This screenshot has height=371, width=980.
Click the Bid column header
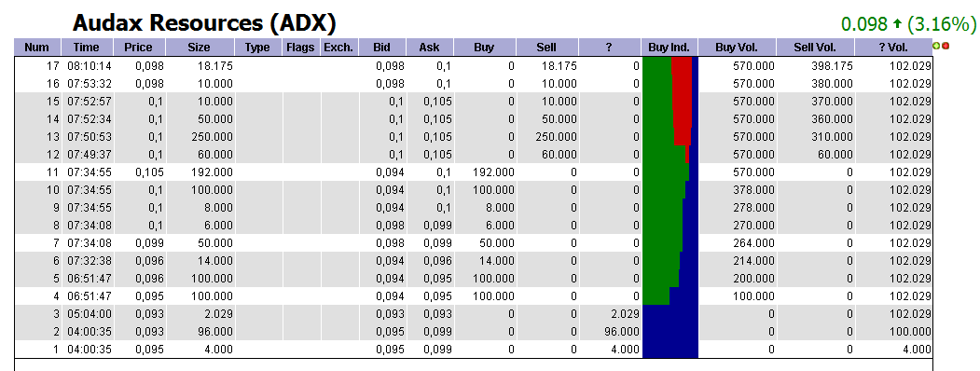tap(382, 48)
